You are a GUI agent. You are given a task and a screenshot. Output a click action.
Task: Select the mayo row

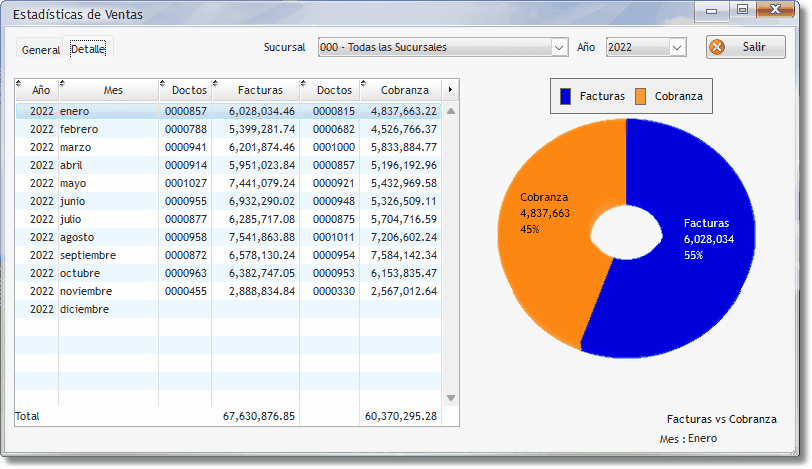coord(228,183)
